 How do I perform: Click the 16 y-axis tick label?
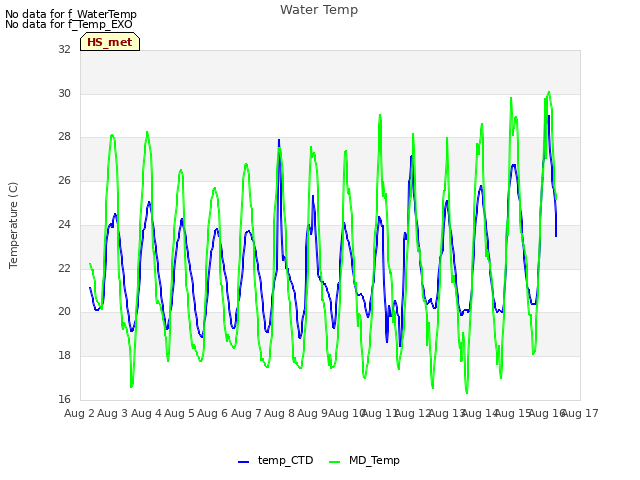click(x=64, y=399)
